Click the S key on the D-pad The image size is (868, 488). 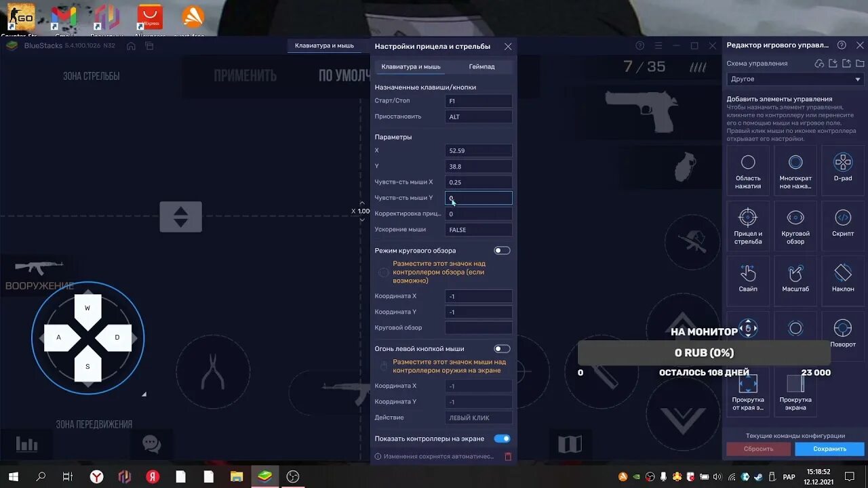(x=87, y=367)
